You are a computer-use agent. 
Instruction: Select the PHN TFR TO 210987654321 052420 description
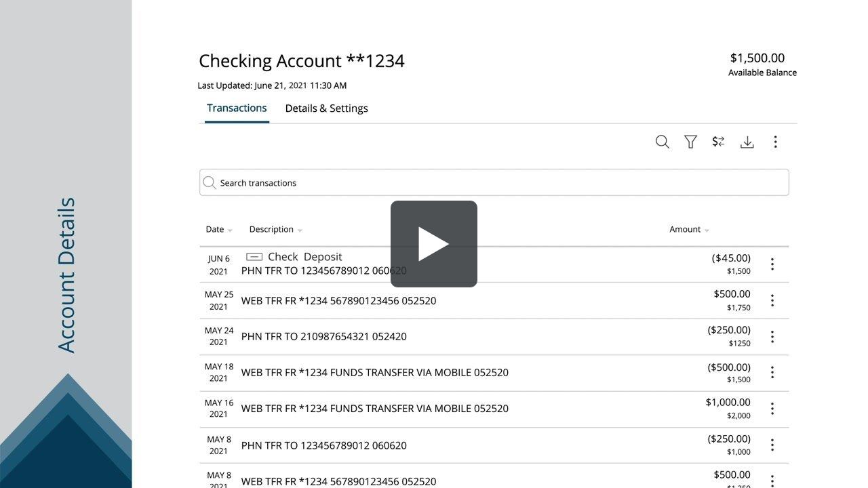click(x=324, y=336)
